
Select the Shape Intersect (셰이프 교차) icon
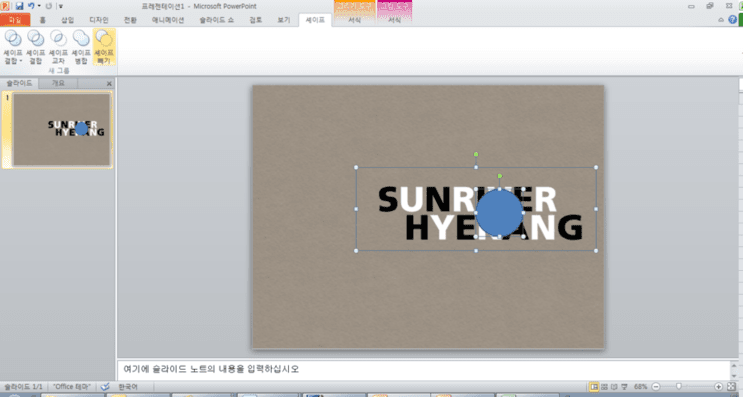58,46
